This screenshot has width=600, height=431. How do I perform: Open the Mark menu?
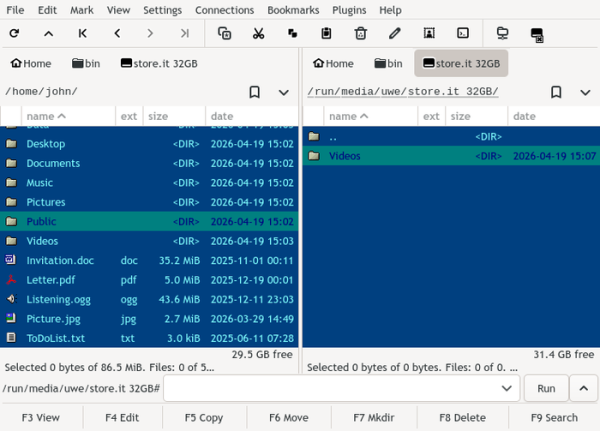[x=82, y=10]
